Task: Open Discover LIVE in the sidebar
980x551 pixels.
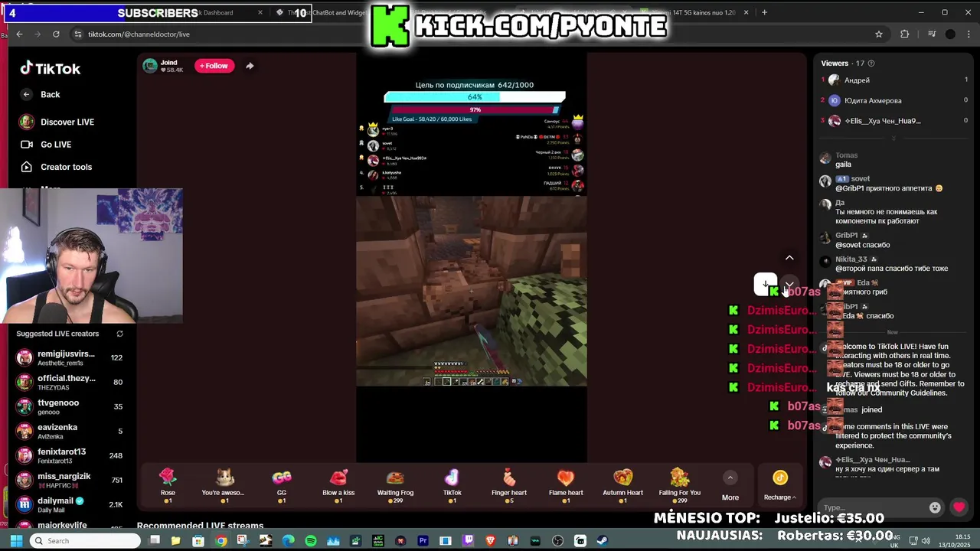Action: click(57, 122)
